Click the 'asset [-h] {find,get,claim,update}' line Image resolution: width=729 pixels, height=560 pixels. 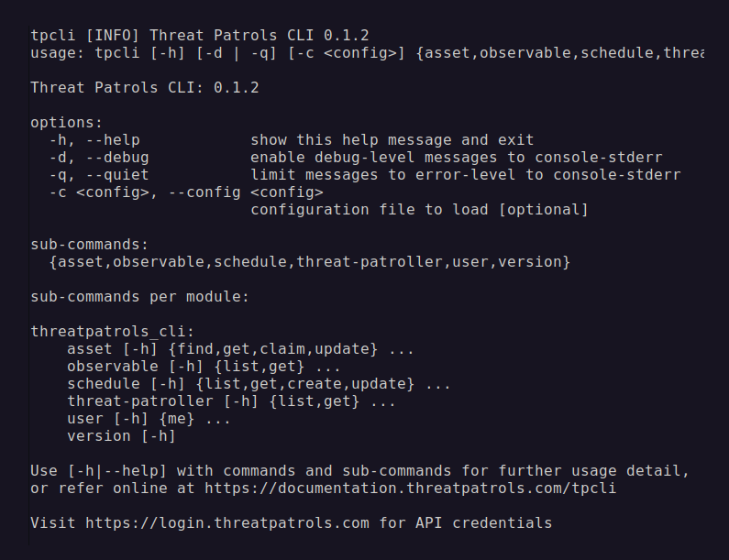click(240, 349)
